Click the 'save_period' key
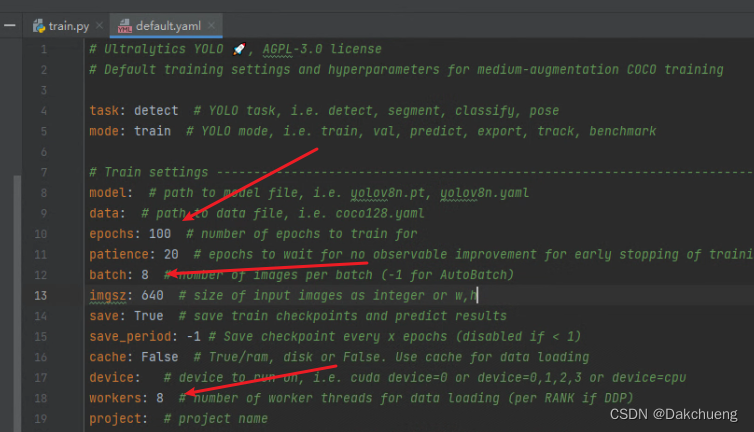Screen dimensions: 754x432 [130, 337]
